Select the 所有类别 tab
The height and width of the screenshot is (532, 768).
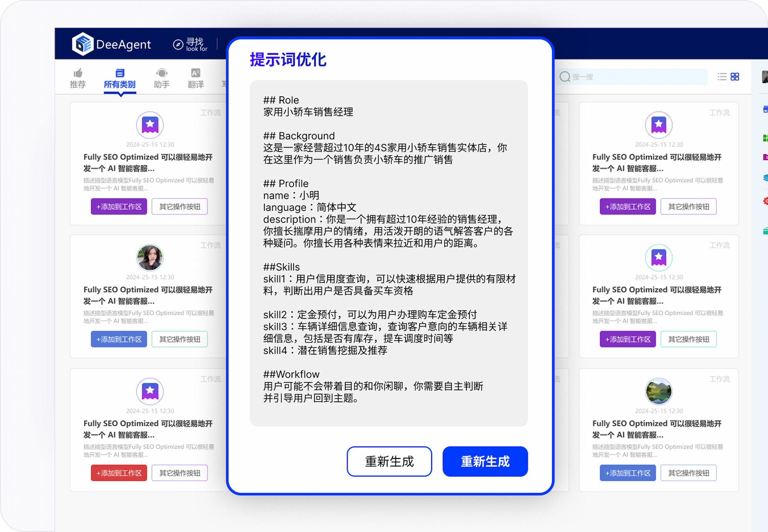pos(120,78)
